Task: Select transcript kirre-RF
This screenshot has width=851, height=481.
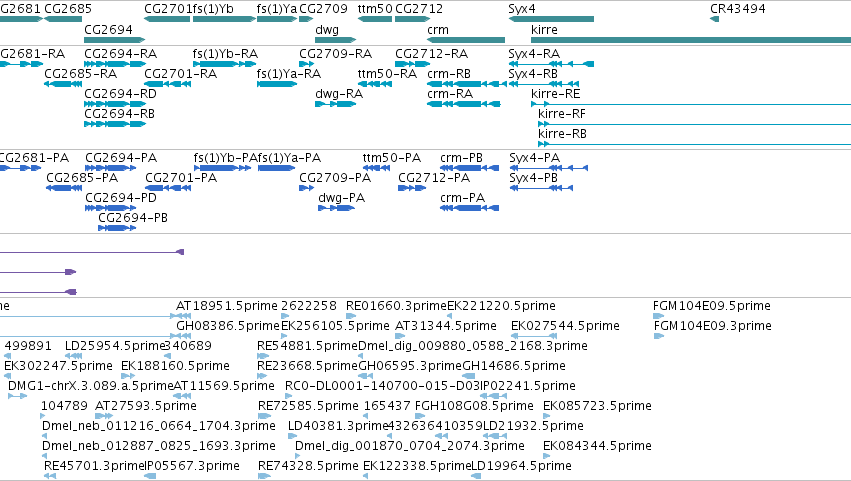Action: 562,114
